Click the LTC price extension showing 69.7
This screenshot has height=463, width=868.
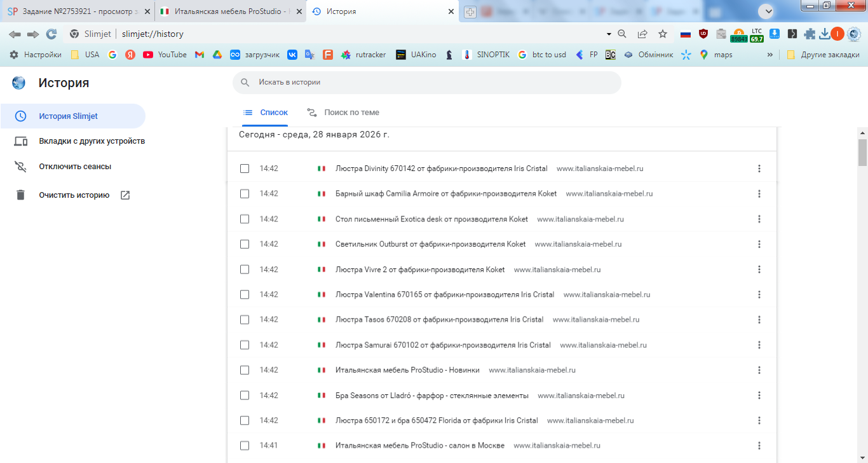click(757, 35)
